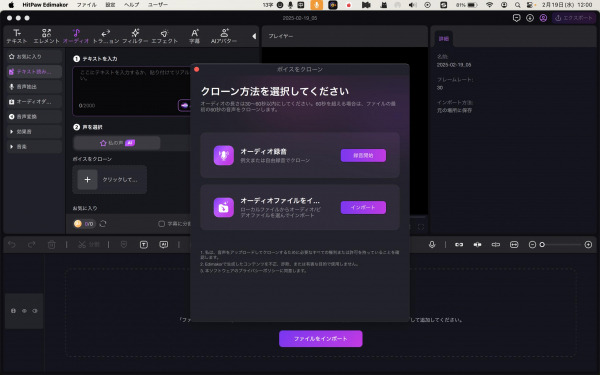The image size is (600, 375).
Task: Enable the 字幕に分割 checkbox
Action: tap(161, 223)
